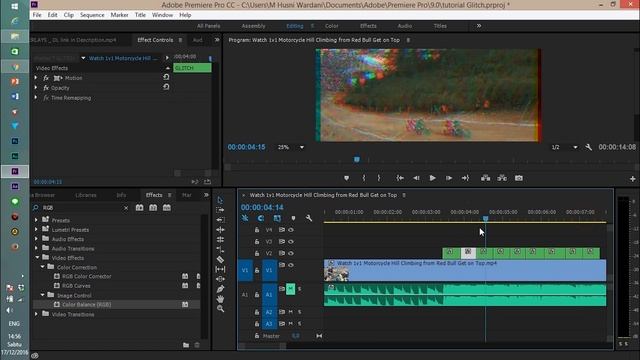Screen dimensions: 640x360
Task: Reset the Motion effect
Action: tap(166, 77)
